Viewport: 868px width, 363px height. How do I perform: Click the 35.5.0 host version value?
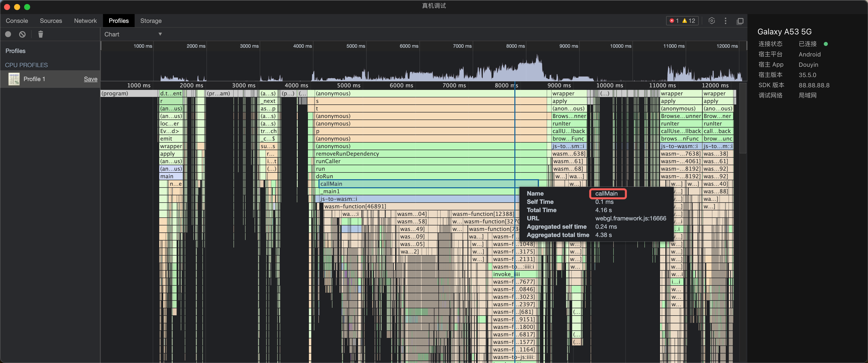click(x=807, y=75)
